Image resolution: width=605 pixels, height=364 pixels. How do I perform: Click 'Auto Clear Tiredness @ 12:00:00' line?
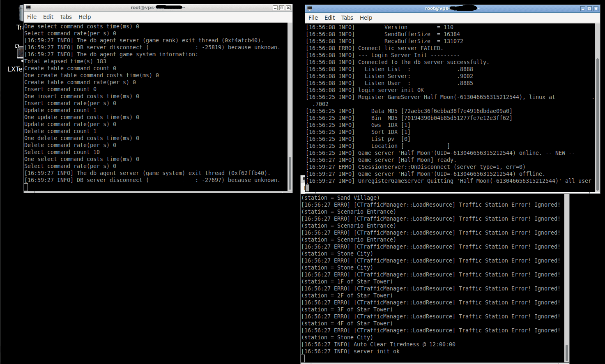pos(378,344)
